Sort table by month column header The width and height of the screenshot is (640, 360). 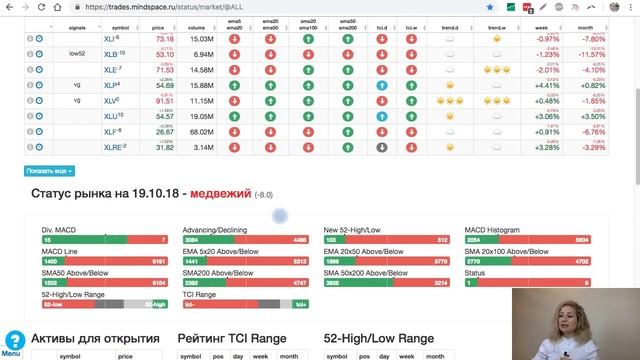[x=585, y=28]
